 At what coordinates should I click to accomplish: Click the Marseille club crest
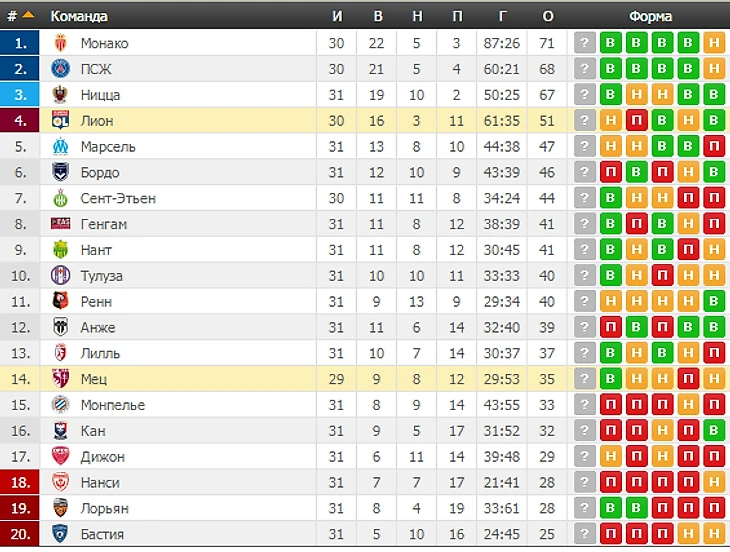[60, 146]
